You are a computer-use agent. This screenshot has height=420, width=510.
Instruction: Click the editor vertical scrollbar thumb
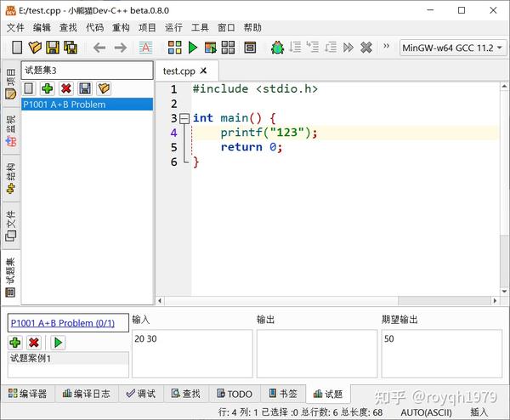click(x=504, y=260)
